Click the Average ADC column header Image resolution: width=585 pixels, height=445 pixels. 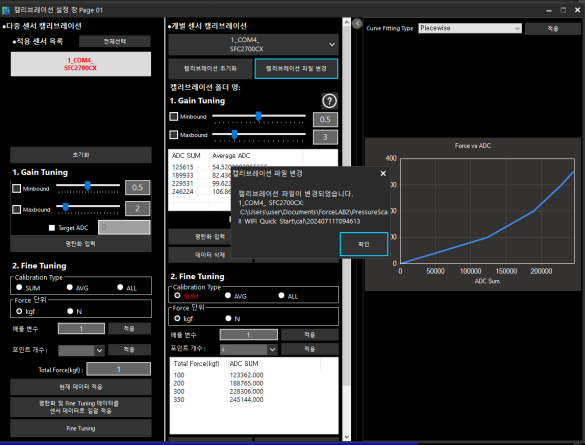tap(231, 156)
